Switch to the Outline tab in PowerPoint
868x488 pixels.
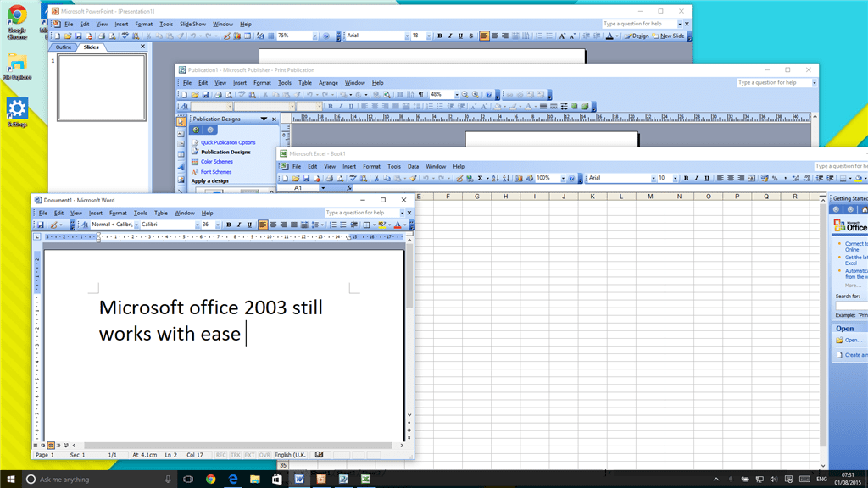tap(63, 47)
